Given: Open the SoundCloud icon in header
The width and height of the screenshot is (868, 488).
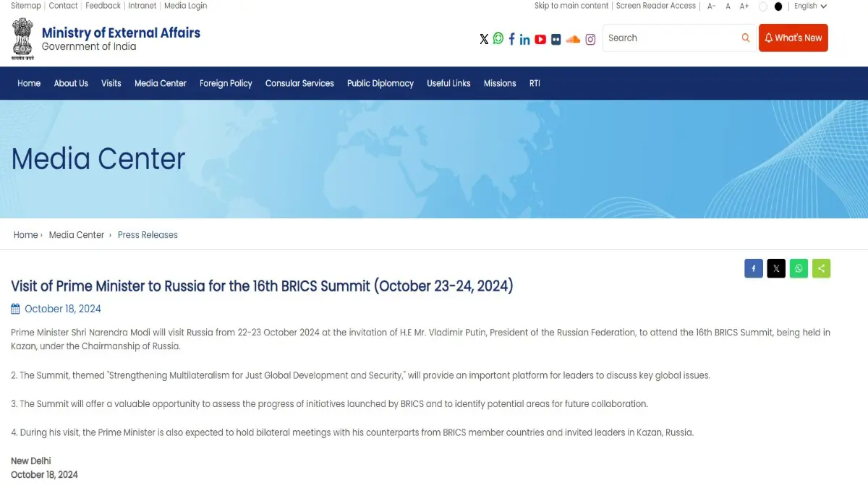Looking at the screenshot, I should click(573, 39).
